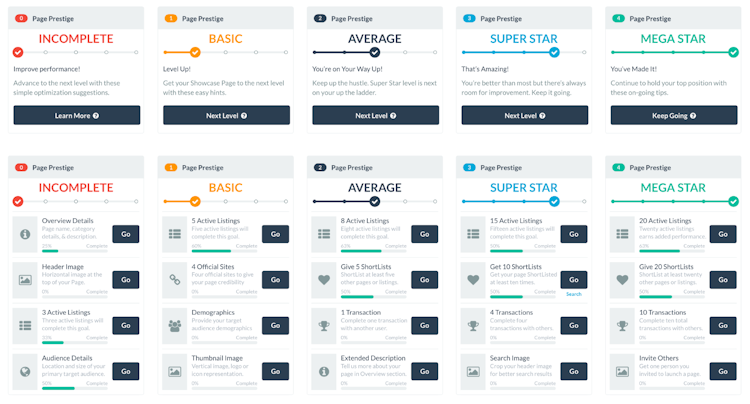750x404 pixels.
Task: Click the globe icon beside Audience Details
Action: 25,371
